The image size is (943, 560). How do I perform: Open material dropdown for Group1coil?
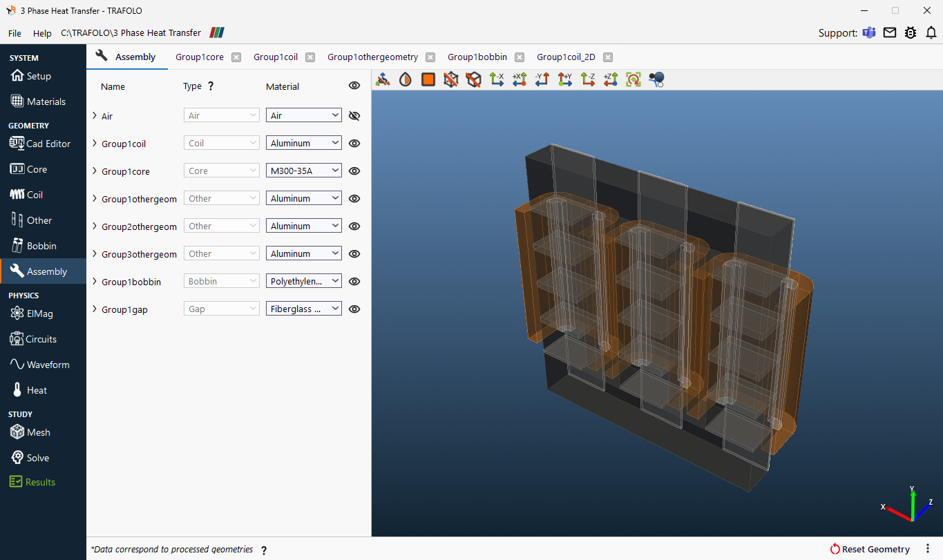click(304, 143)
